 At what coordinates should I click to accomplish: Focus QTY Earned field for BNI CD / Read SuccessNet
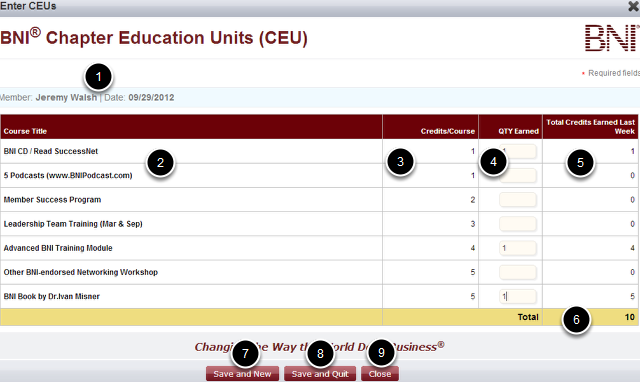(518, 151)
